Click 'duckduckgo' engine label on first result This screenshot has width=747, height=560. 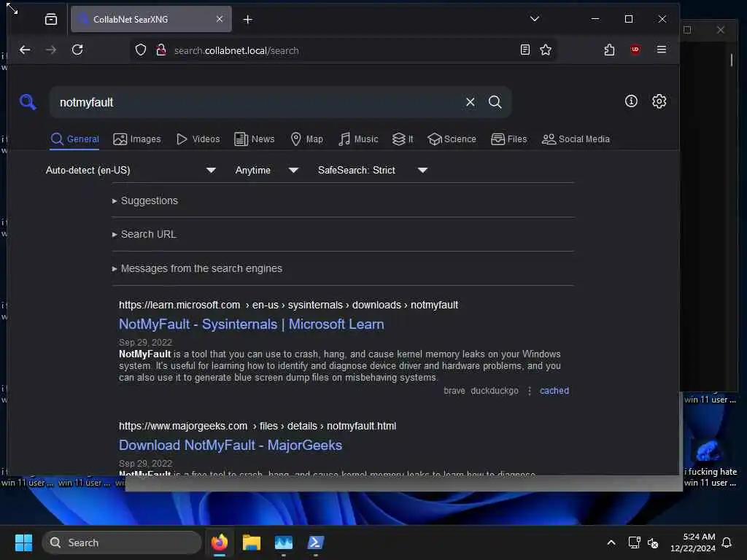coord(495,391)
